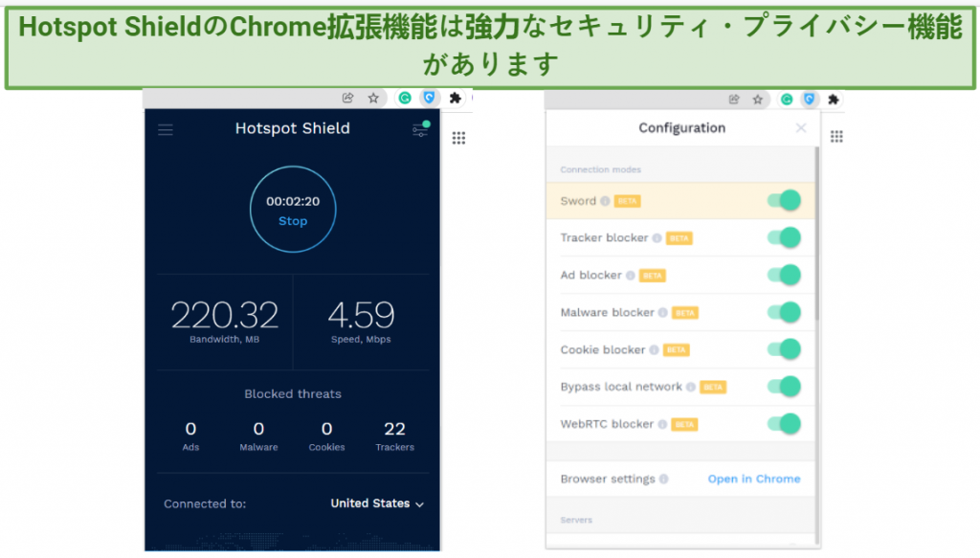Disable WebRTC blocker toggle
This screenshot has height=558, width=980.
pyautogui.click(x=785, y=424)
